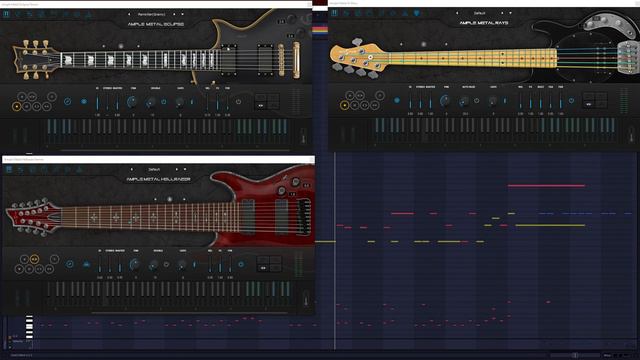640x360 pixels.
Task: Select the bridge pickup on the Eclipse guitar
Action: tap(265, 60)
